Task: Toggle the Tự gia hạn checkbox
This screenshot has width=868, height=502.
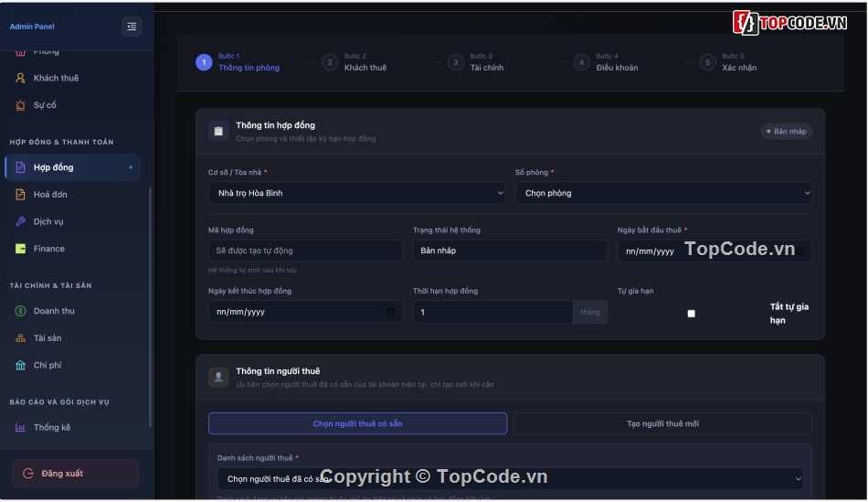Action: [691, 314]
